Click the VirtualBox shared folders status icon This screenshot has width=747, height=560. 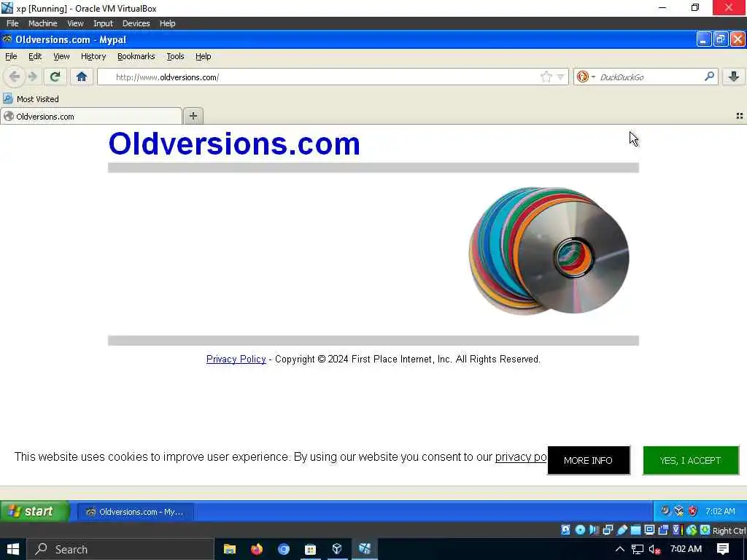coord(635,530)
